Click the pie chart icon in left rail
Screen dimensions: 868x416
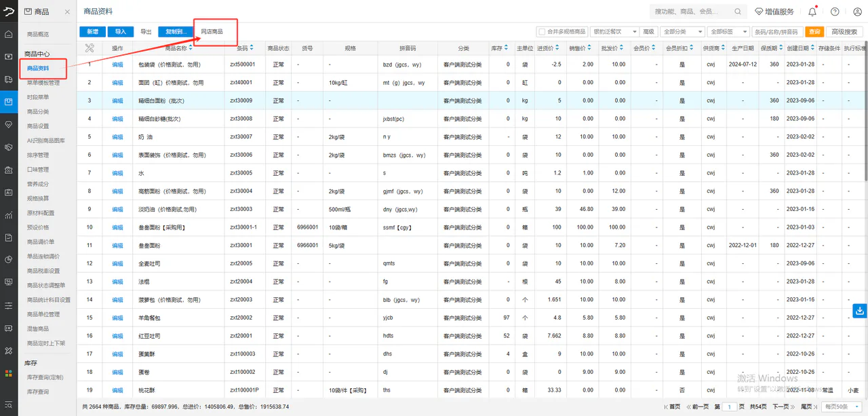tap(9, 259)
